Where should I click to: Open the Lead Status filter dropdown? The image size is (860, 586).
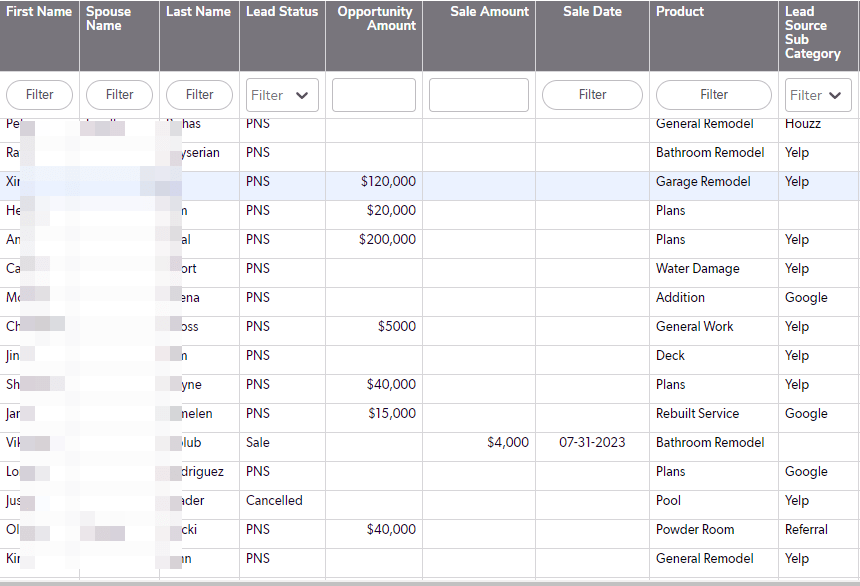coord(282,95)
